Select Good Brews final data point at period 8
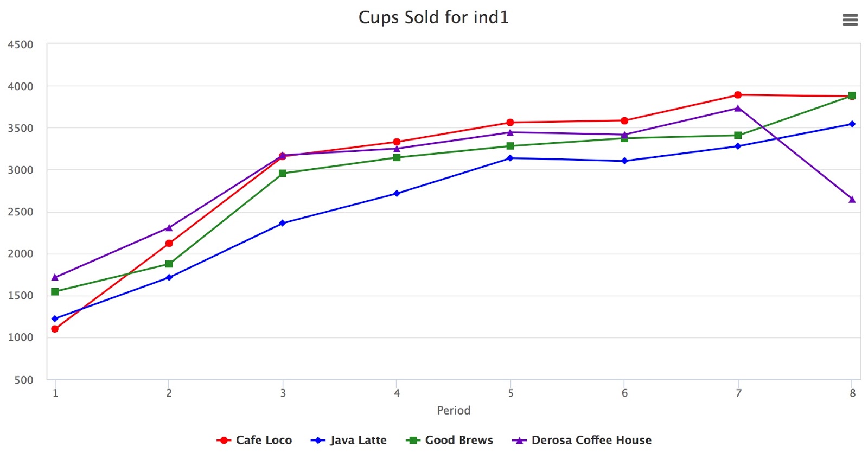The image size is (868, 459). (852, 95)
